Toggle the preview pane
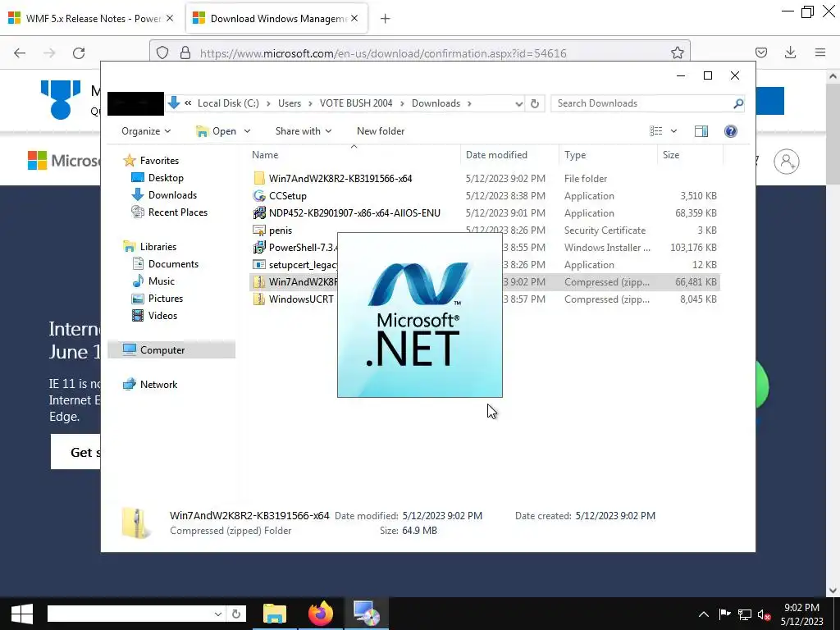 (x=701, y=131)
